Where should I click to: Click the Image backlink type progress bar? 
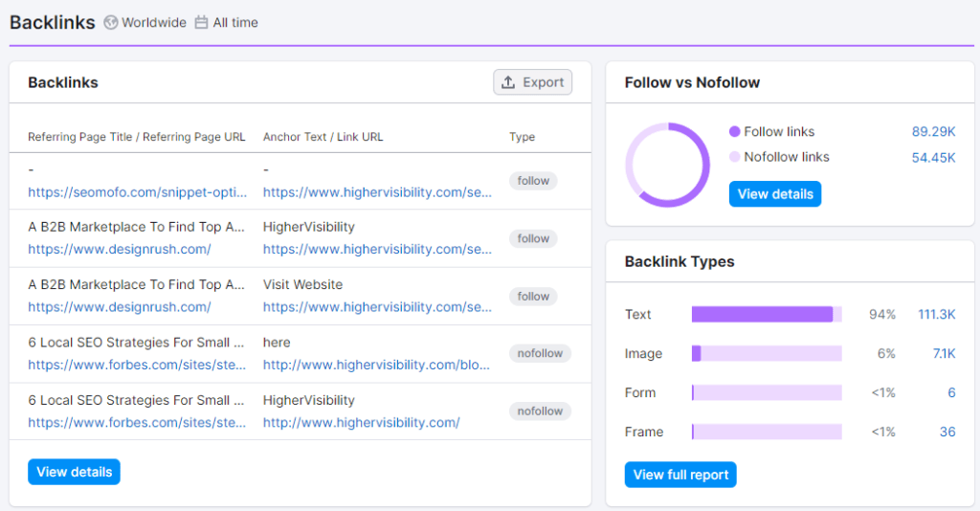(x=767, y=353)
